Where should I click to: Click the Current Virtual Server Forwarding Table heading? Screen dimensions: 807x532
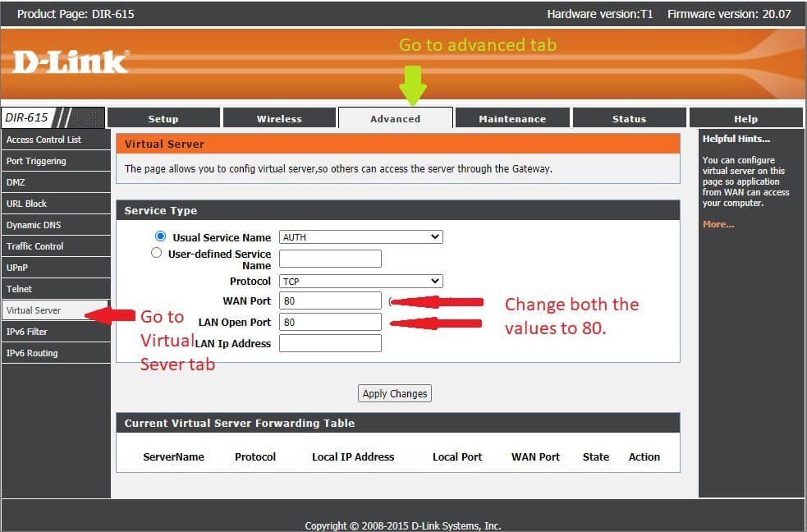[x=240, y=423]
